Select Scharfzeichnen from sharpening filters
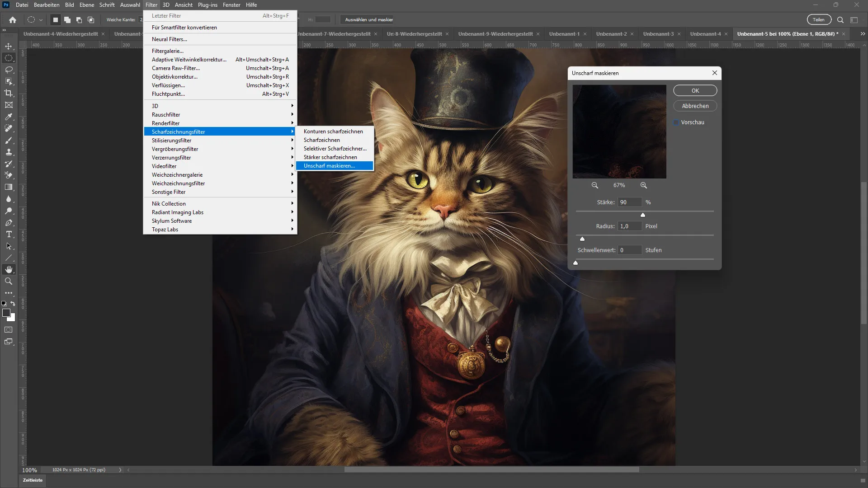The width and height of the screenshot is (868, 488). coord(321,140)
